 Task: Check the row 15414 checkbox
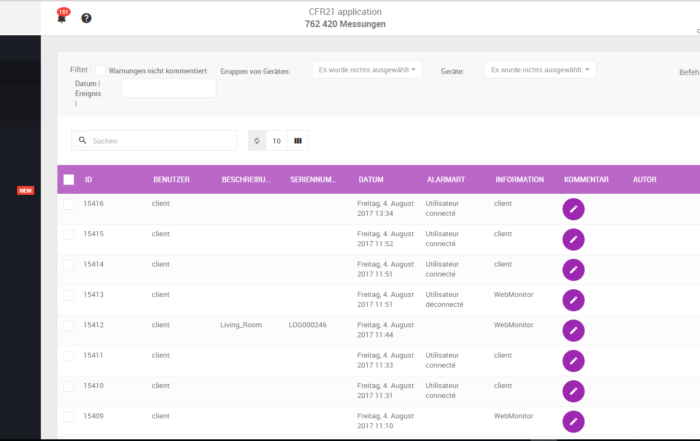point(68,265)
